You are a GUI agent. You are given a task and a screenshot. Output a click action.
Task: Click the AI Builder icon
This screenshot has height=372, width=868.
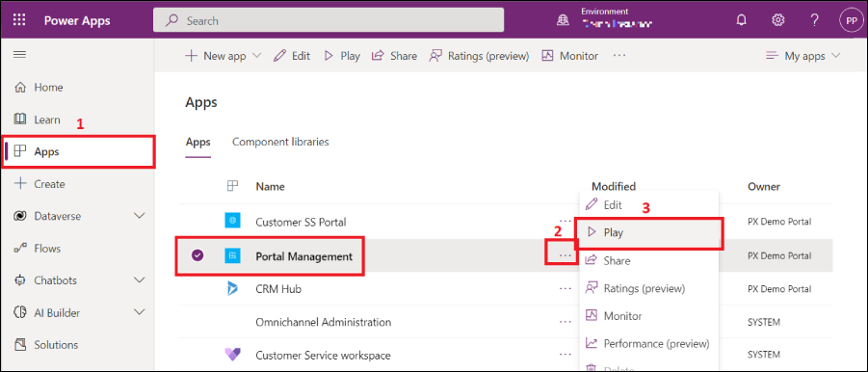point(20,313)
